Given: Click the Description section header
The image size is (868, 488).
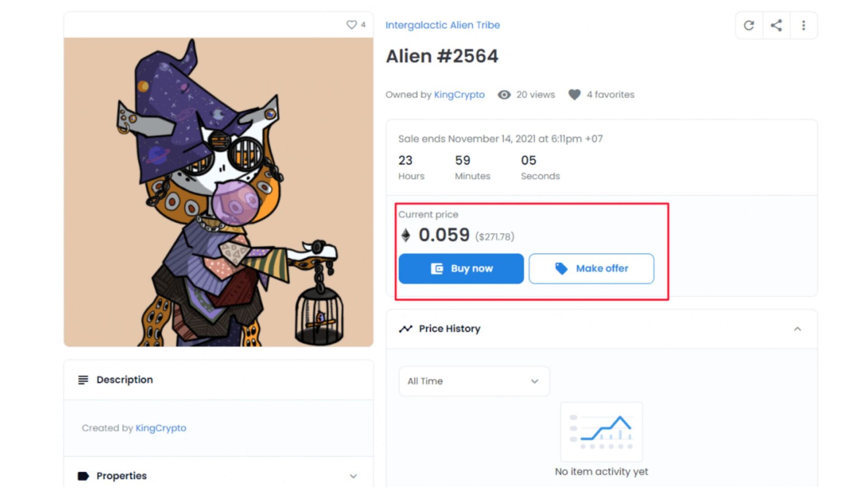Looking at the screenshot, I should point(124,380).
